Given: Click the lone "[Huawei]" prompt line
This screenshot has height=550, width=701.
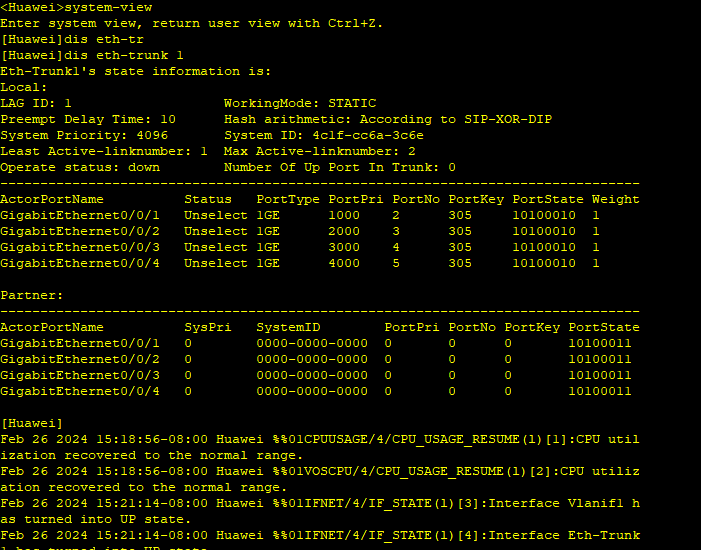Looking at the screenshot, I should (x=31, y=424).
